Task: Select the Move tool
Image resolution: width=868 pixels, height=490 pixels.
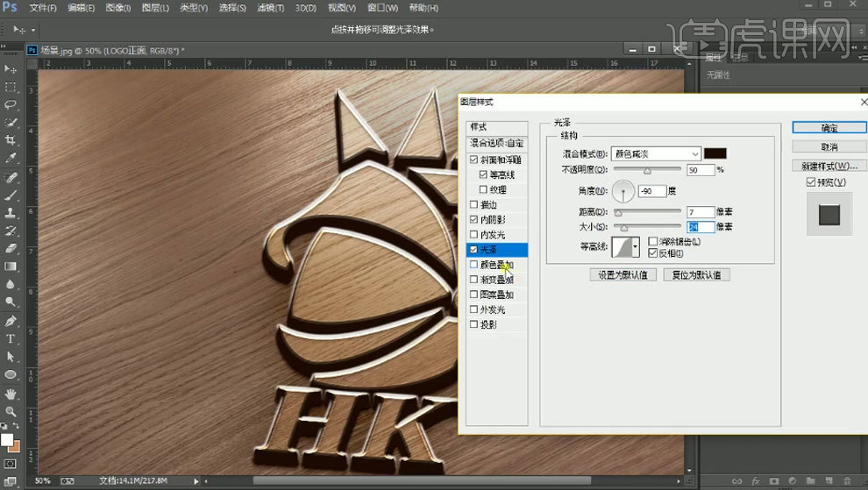Action: [10, 69]
